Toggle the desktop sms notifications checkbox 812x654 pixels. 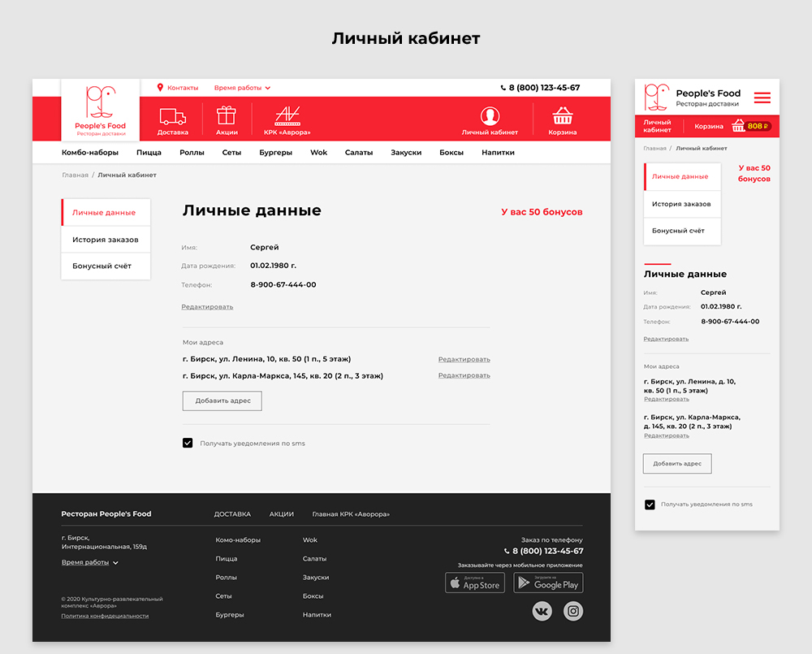[x=188, y=443]
